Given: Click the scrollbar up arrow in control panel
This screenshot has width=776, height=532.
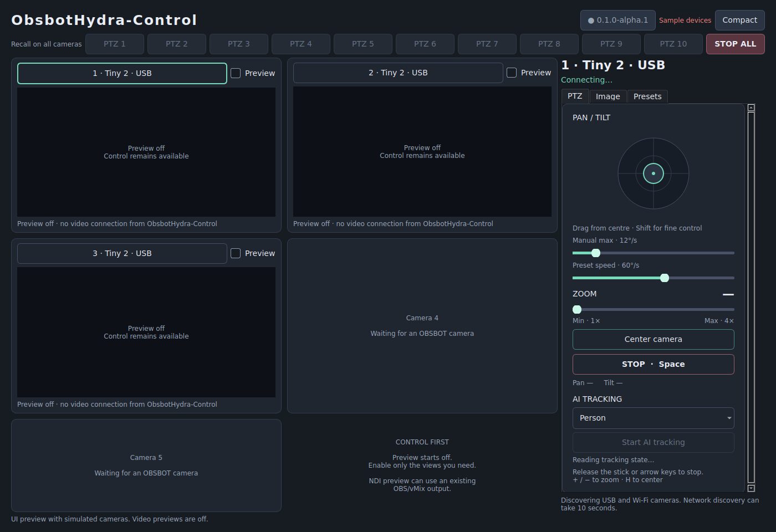Looking at the screenshot, I should point(751,108).
